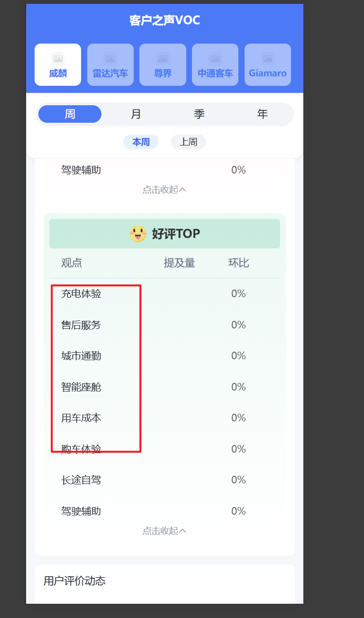Open the 售后服务 viewpoint row
The image size is (364, 618).
(164, 325)
